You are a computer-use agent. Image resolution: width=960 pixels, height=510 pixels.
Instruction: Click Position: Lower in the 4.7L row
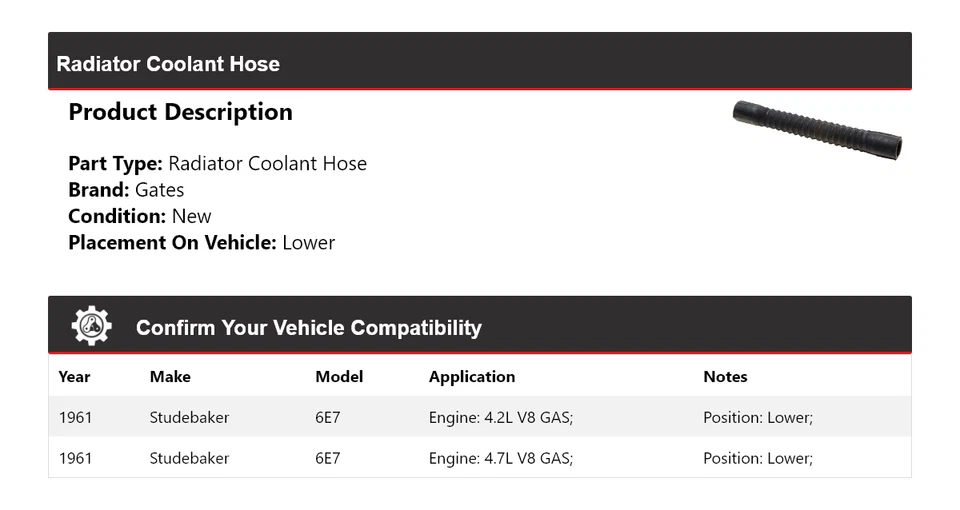[758, 458]
